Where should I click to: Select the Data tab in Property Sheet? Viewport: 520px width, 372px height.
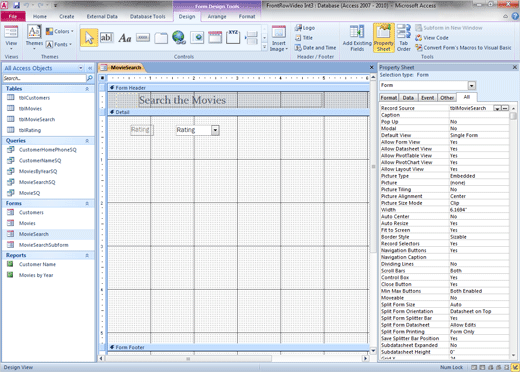click(408, 98)
